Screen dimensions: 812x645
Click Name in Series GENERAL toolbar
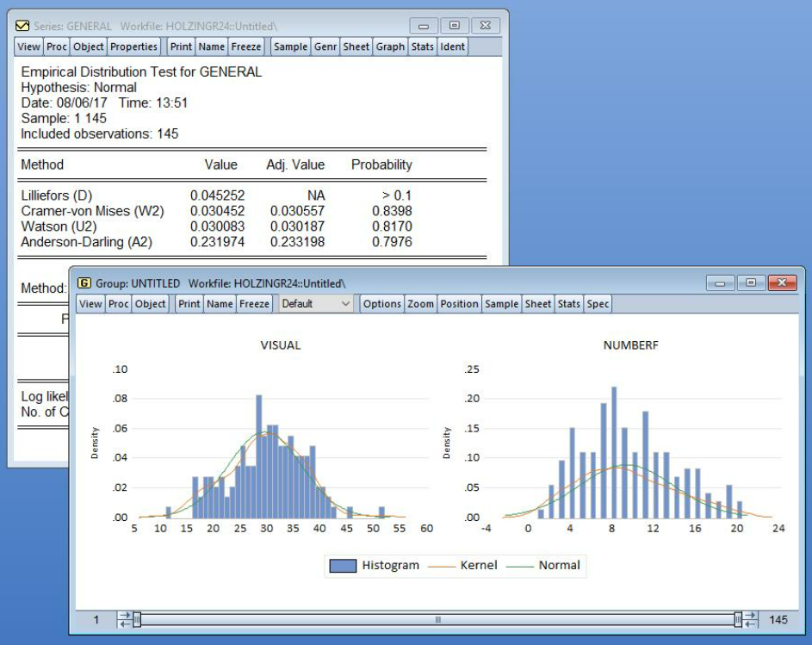click(x=212, y=47)
